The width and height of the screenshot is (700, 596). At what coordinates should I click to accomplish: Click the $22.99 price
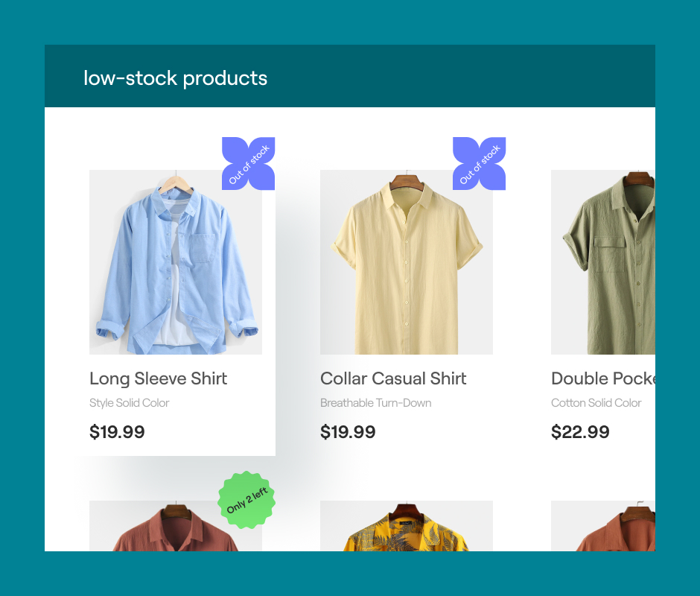pos(580,431)
